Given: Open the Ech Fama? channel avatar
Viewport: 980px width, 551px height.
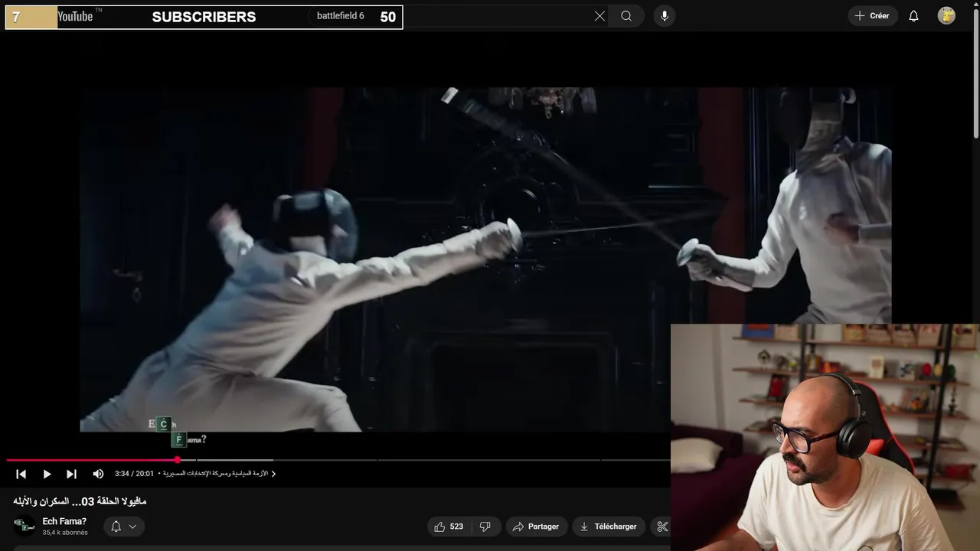Looking at the screenshot, I should [x=24, y=527].
